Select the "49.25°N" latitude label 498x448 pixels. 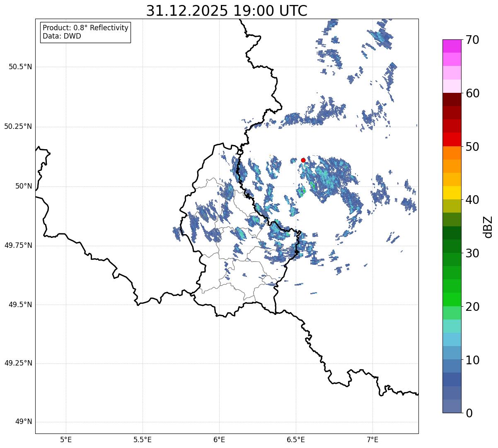coord(18,363)
